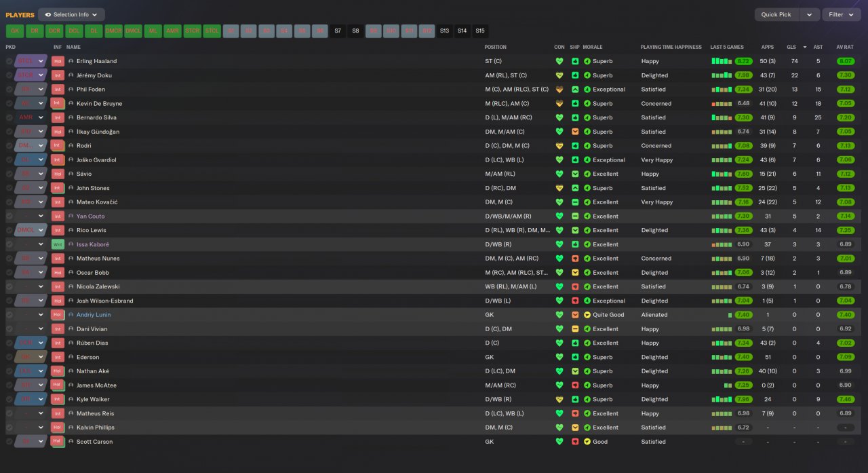
Task: Click Andriy Lunin's yellow morale icon
Action: (x=587, y=315)
